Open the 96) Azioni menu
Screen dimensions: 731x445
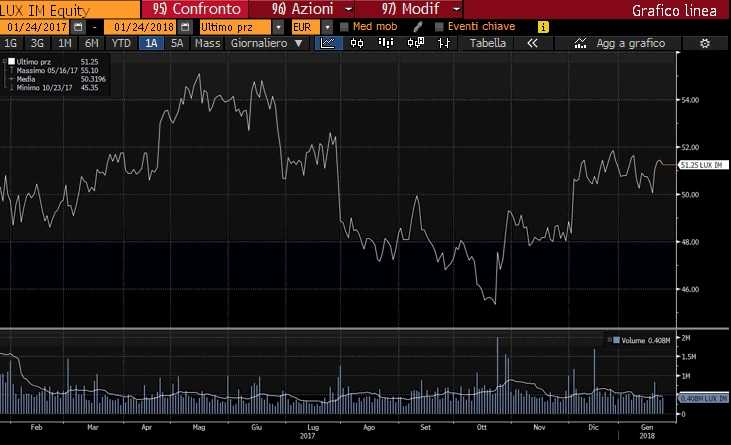coord(303,9)
